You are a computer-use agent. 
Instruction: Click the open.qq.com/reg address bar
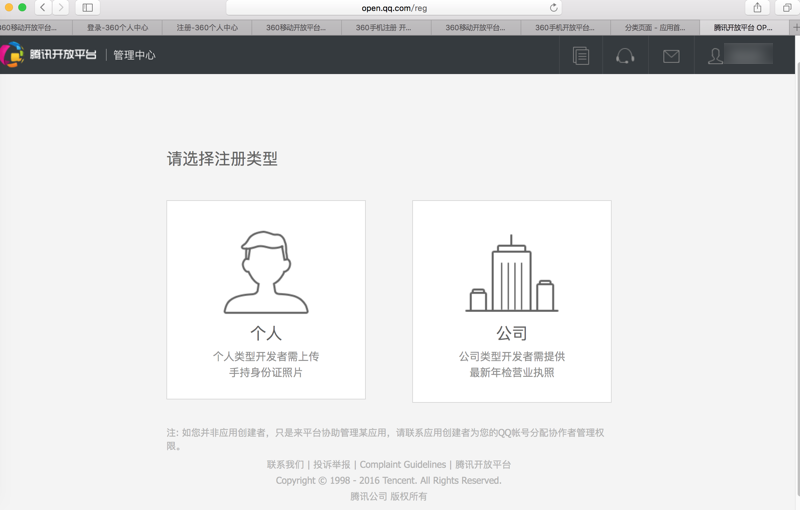[x=394, y=8]
